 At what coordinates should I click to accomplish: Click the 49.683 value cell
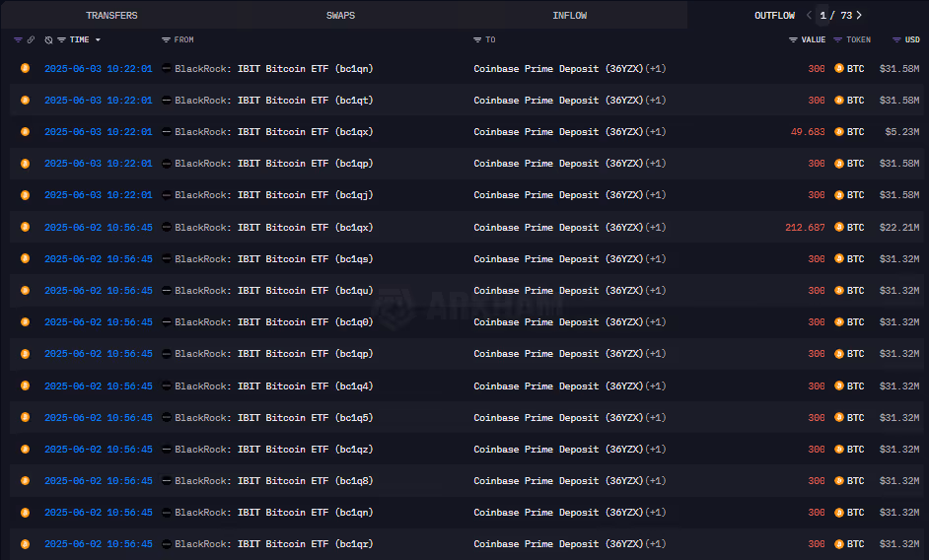coord(808,131)
